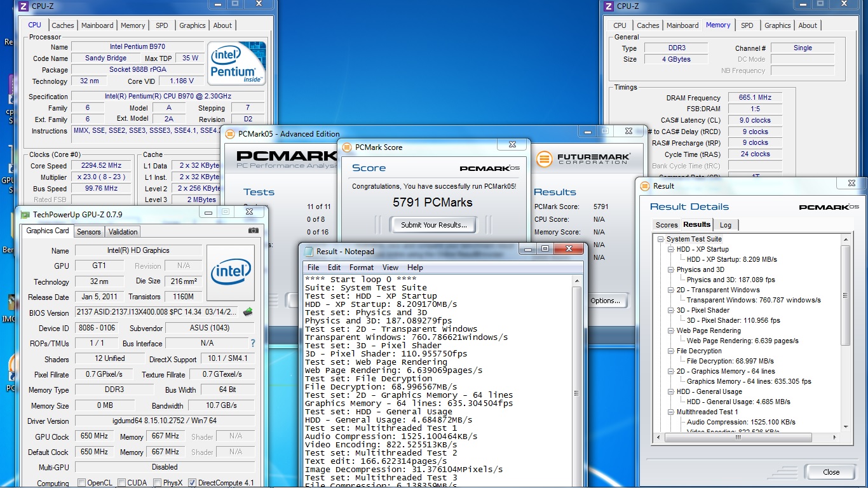Open the Edit menu in Notepad
Viewport: 868px width, 488px height.
point(334,268)
